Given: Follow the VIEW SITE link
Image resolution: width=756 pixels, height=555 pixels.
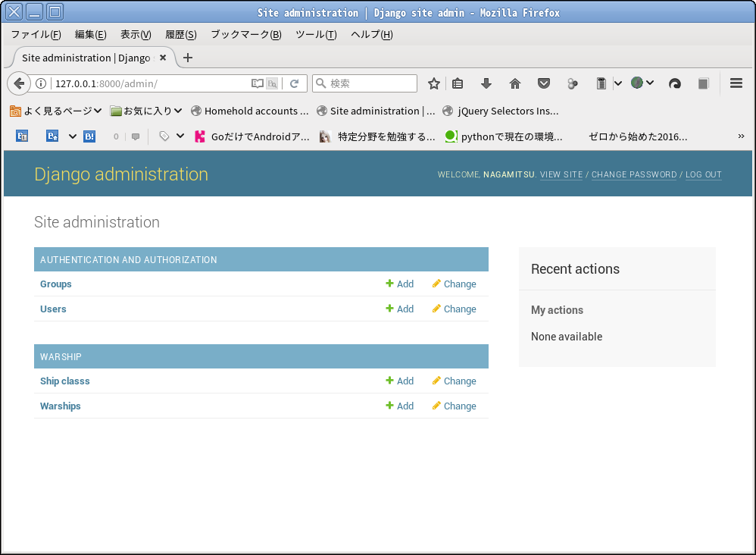Looking at the screenshot, I should (561, 174).
